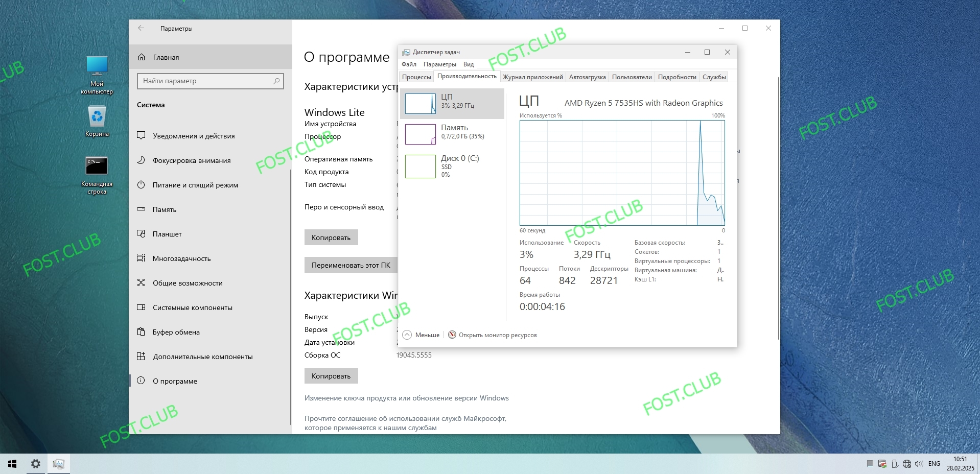Click the back arrow in Settings window
The width and height of the screenshot is (980, 474).
point(141,28)
